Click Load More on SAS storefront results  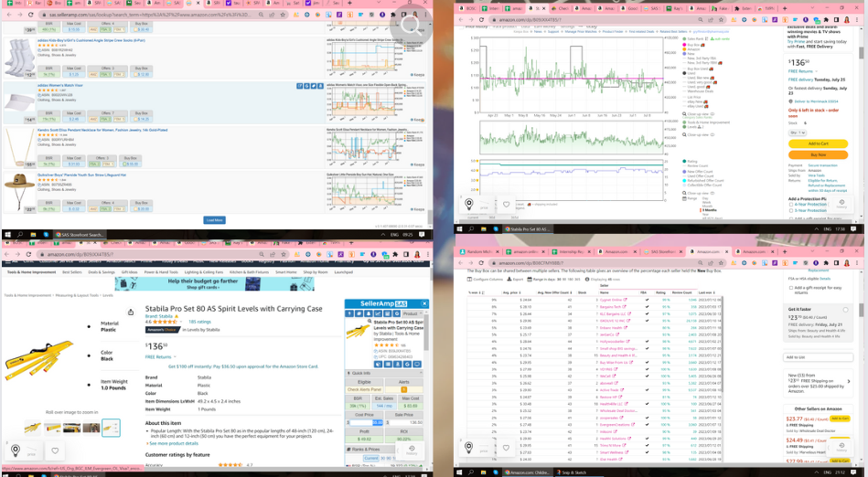214,220
